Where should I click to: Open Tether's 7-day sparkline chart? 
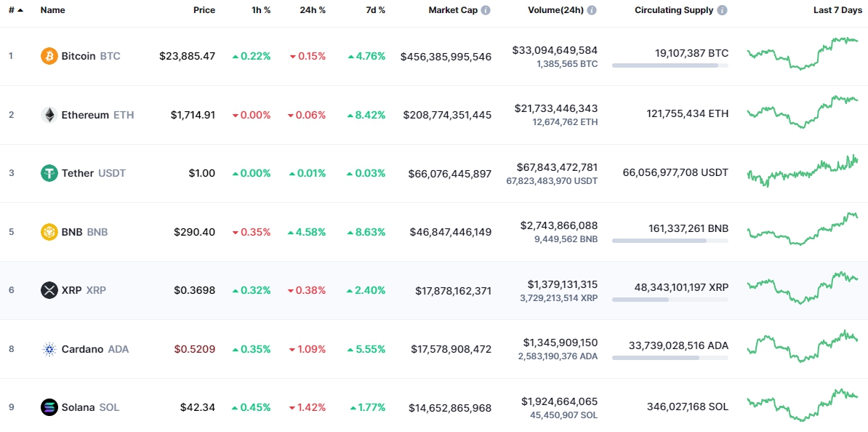tap(802, 171)
